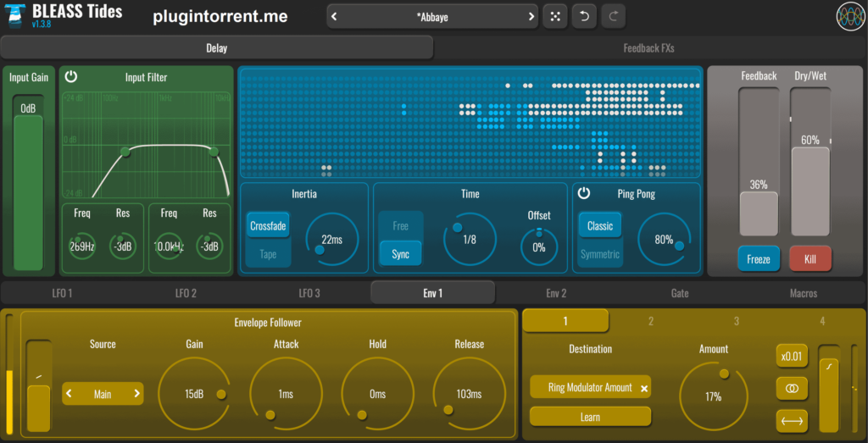Viewport: 868px width, 443px height.
Task: Click the envelope Gain 15dB knob
Action: point(194,394)
